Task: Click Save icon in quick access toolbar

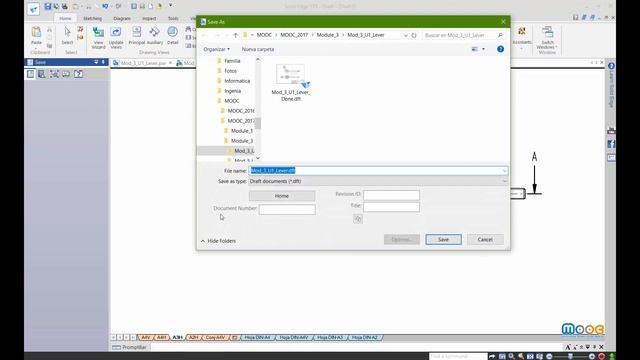Action: 48,6
